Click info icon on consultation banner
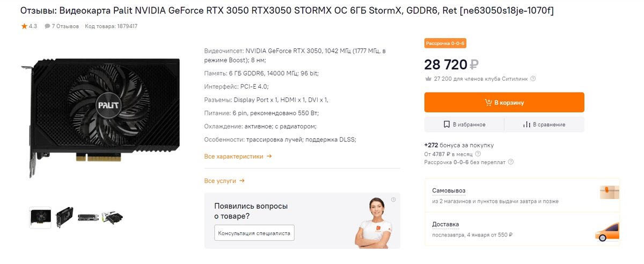Screen dimensions: 644x264 click(x=393, y=199)
